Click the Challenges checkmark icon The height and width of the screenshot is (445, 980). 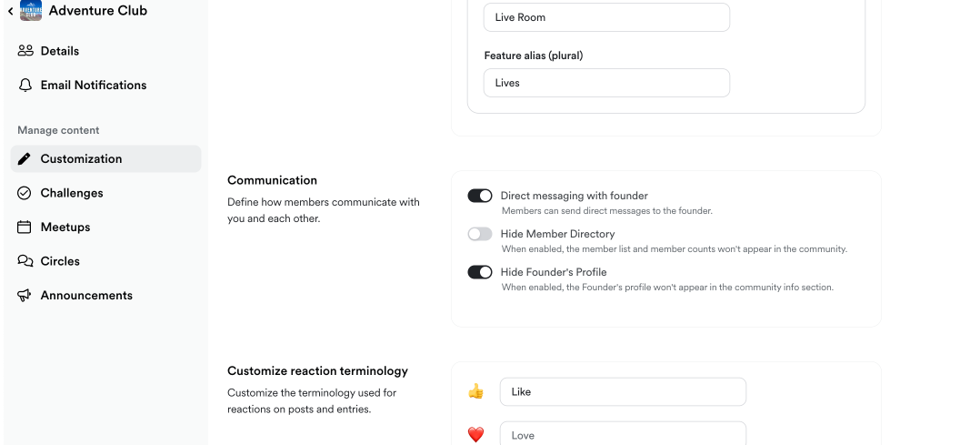tap(25, 193)
